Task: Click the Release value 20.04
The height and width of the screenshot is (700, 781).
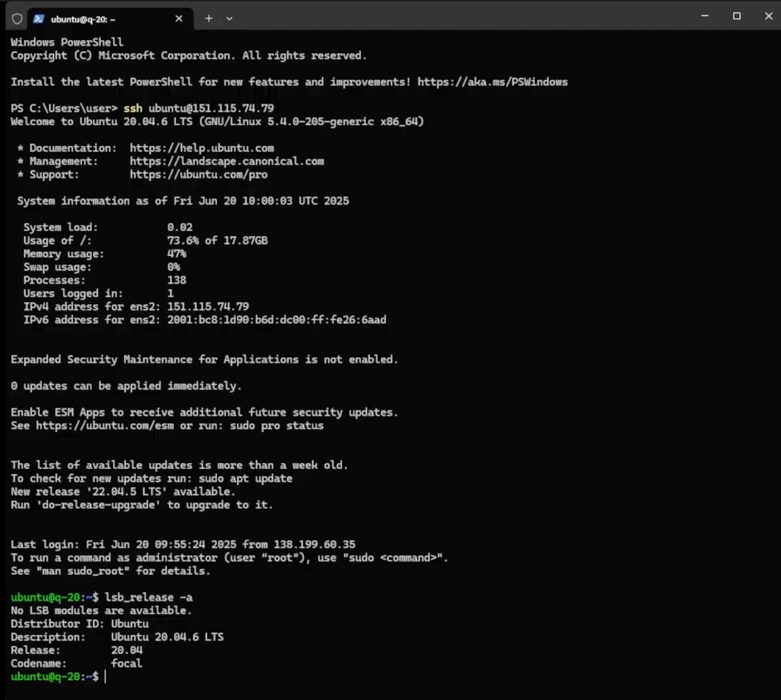Action: click(127, 650)
